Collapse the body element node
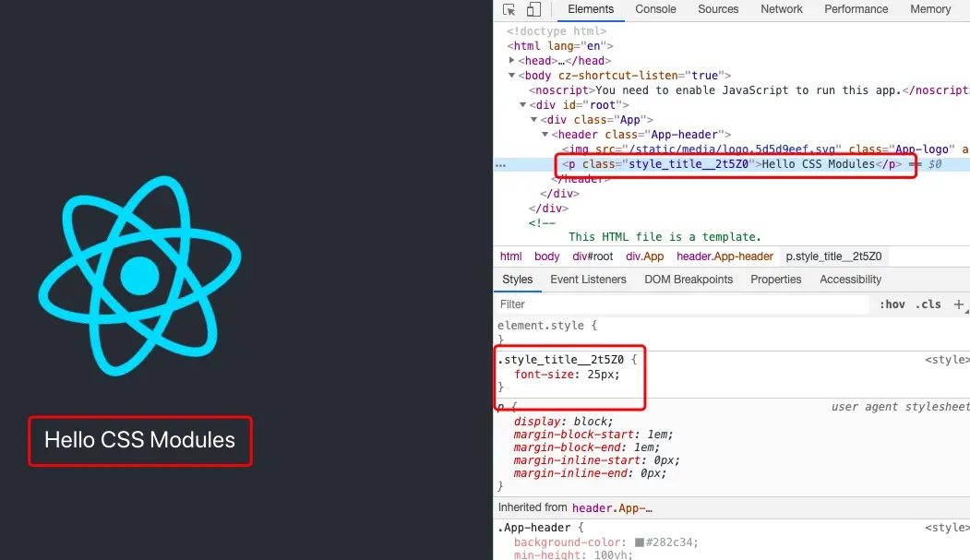Image resolution: width=970 pixels, height=560 pixels. 511,76
